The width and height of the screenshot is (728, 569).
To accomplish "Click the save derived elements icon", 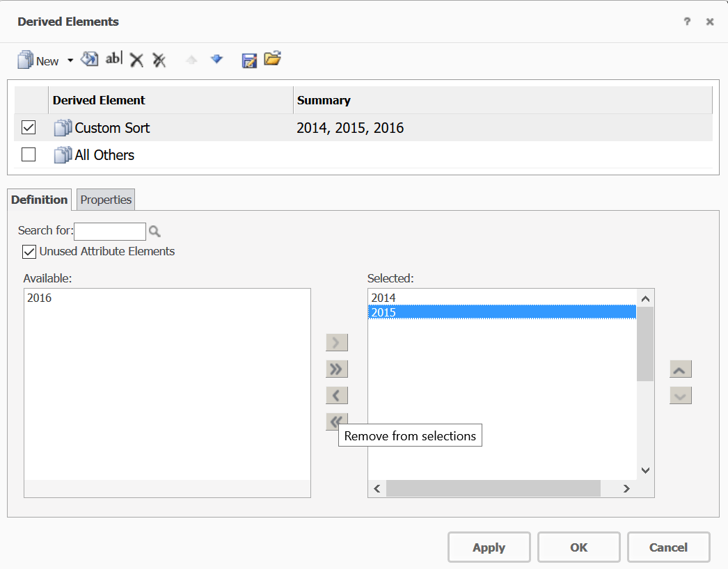I will [249, 61].
